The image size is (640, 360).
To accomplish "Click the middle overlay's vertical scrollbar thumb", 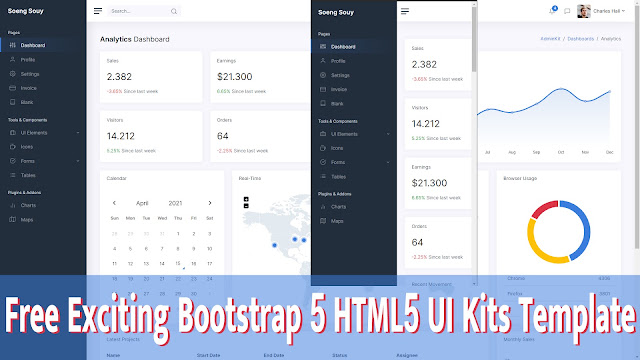I will tap(474, 39).
